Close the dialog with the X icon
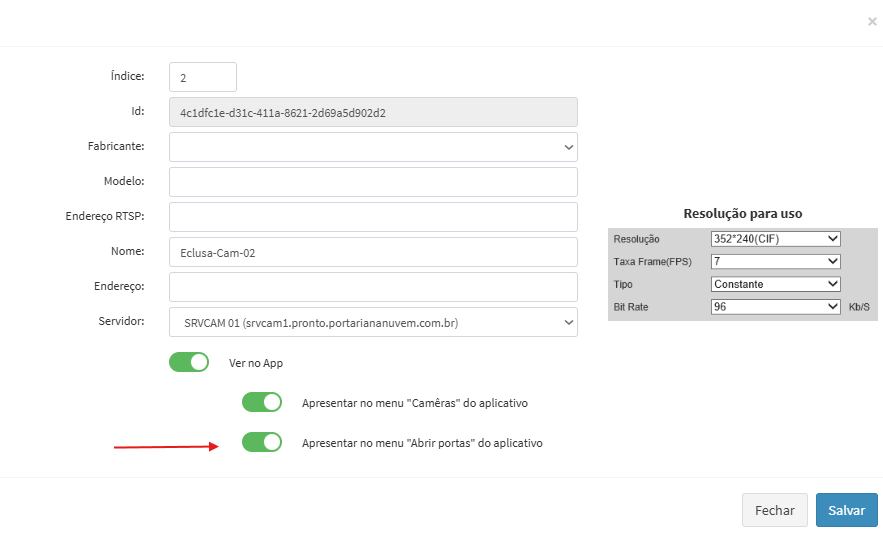This screenshot has width=883, height=535. (x=872, y=21)
